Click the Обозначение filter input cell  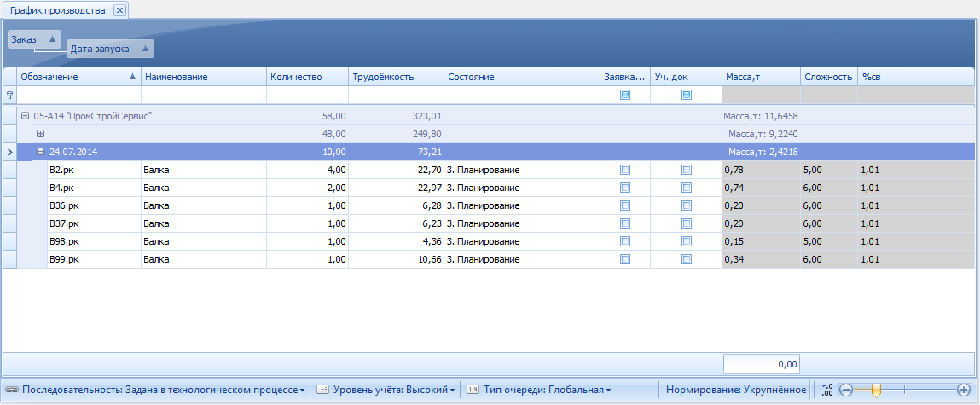point(78,95)
